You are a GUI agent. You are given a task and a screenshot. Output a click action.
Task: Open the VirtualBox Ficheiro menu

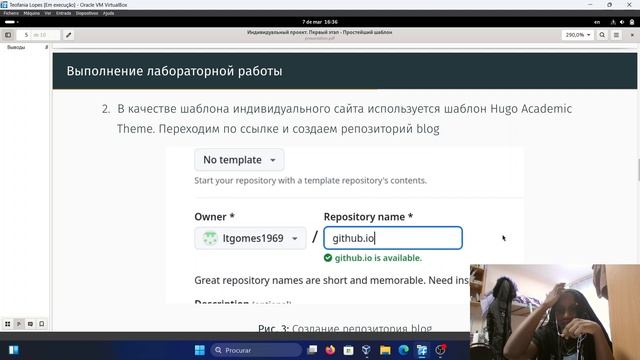11,13
